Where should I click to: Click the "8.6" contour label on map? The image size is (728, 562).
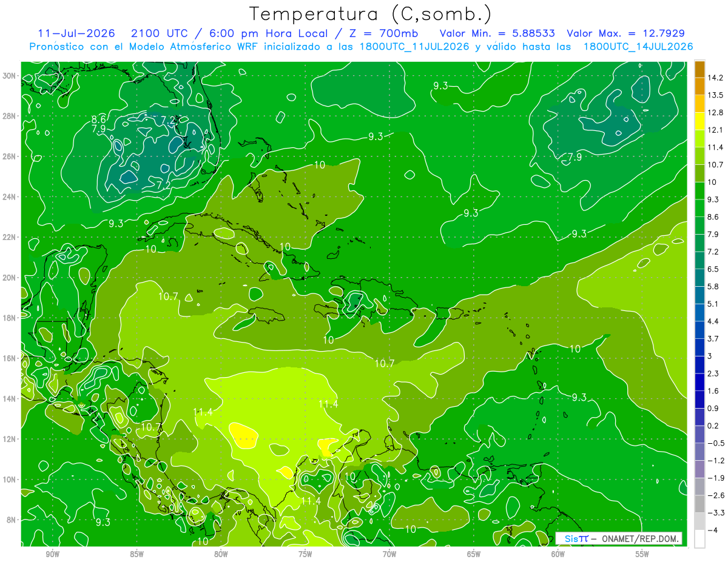(99, 119)
